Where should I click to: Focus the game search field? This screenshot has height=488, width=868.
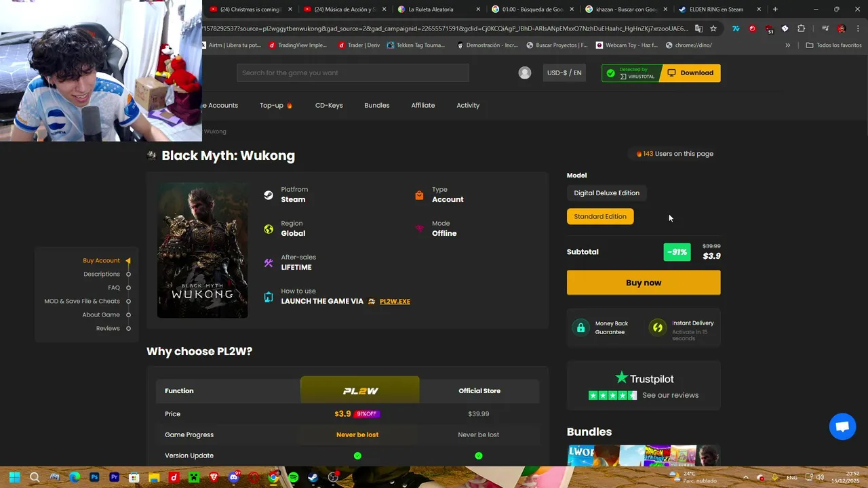[353, 73]
